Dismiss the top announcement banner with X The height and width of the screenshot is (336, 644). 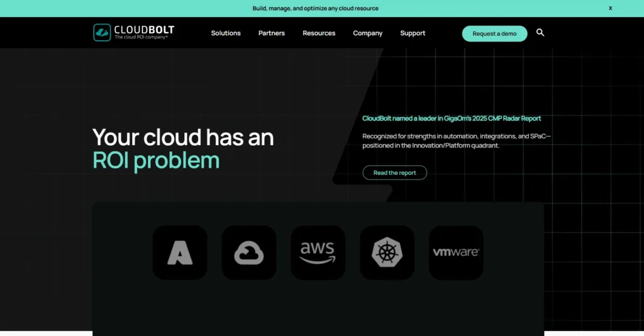(x=610, y=8)
